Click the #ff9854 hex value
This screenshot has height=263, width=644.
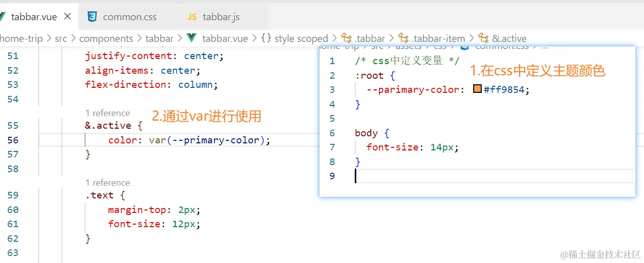pos(505,90)
